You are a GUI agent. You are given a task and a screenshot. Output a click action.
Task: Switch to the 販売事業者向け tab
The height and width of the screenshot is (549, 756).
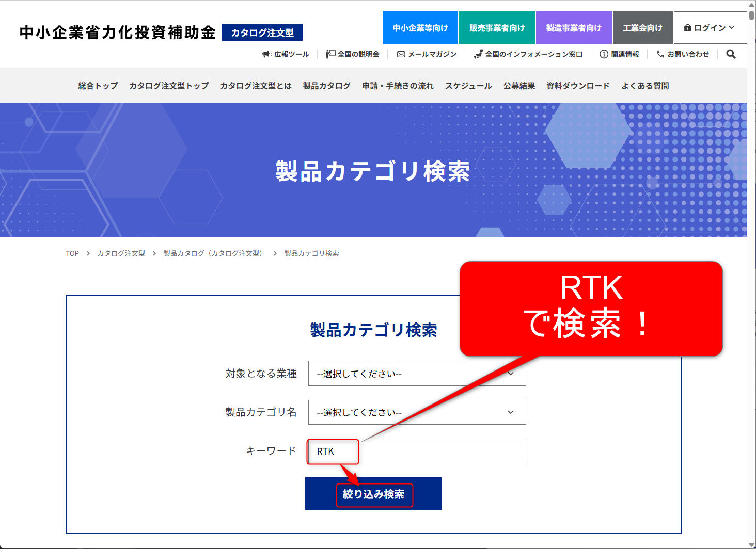[497, 28]
